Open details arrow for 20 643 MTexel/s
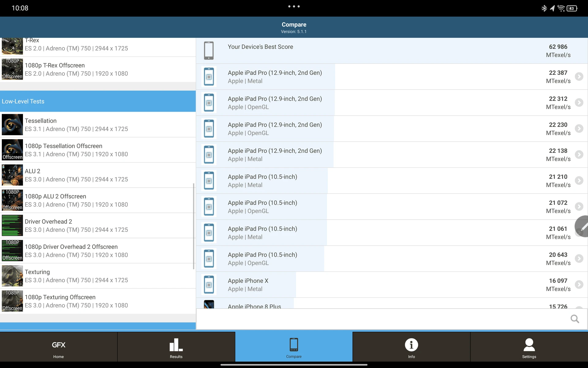The height and width of the screenshot is (368, 588). (x=579, y=259)
